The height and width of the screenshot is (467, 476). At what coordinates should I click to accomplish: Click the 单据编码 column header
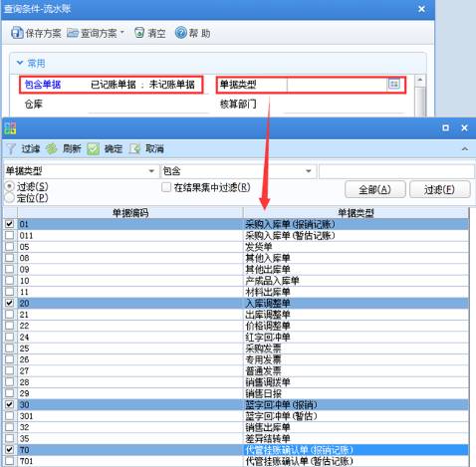click(130, 213)
